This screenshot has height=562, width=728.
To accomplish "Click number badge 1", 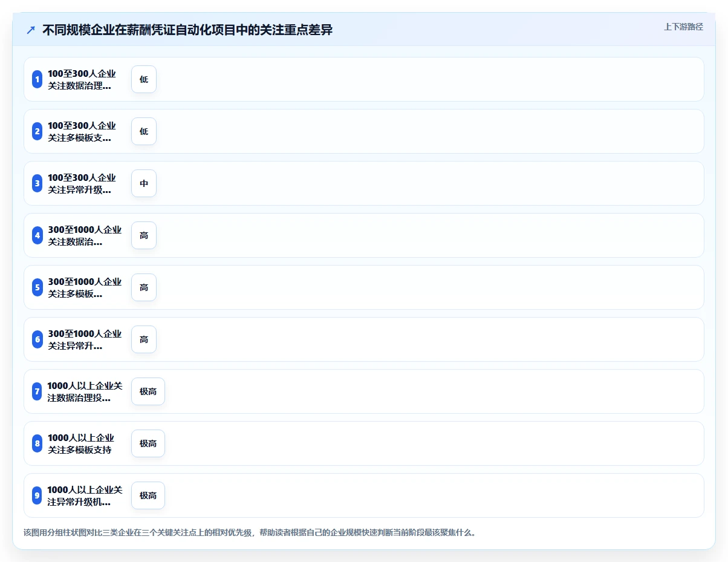I will coord(37,79).
